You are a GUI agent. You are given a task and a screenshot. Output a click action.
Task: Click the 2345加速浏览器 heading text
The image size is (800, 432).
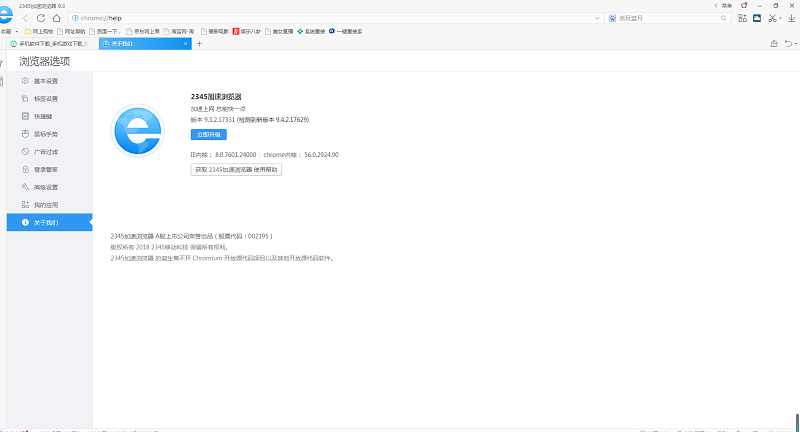point(216,96)
